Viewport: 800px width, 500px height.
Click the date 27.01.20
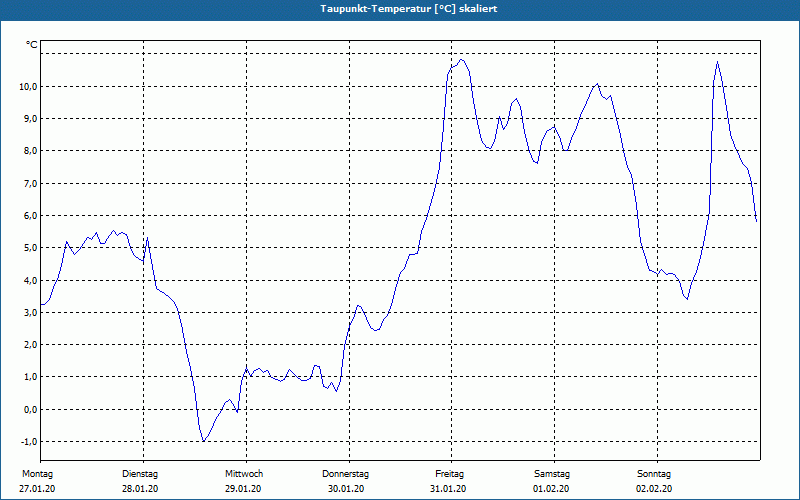click(37, 489)
